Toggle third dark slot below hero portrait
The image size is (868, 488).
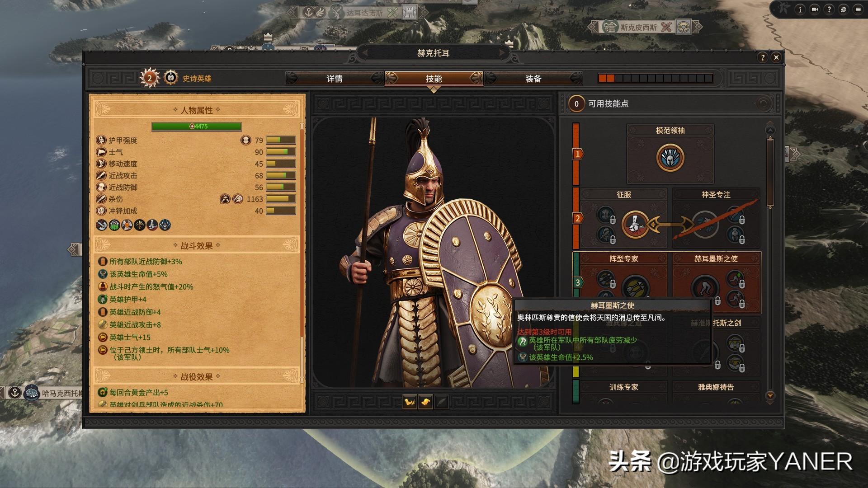pyautogui.click(x=441, y=402)
